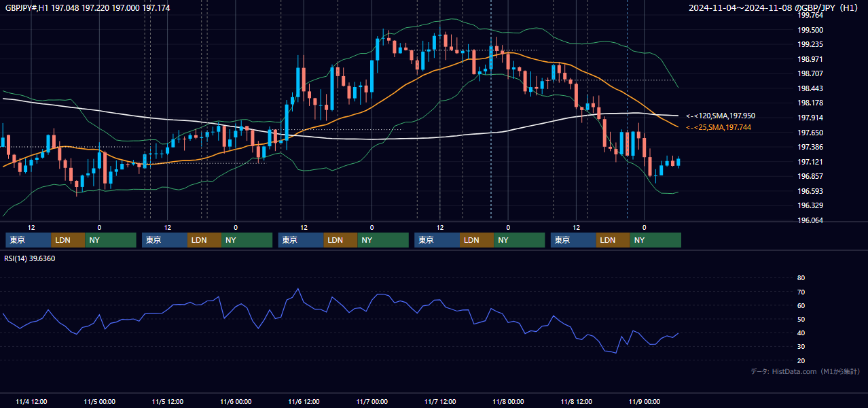This screenshot has height=408, width=868.
Task: Select the NY session block for 11/7
Action: pos(520,240)
